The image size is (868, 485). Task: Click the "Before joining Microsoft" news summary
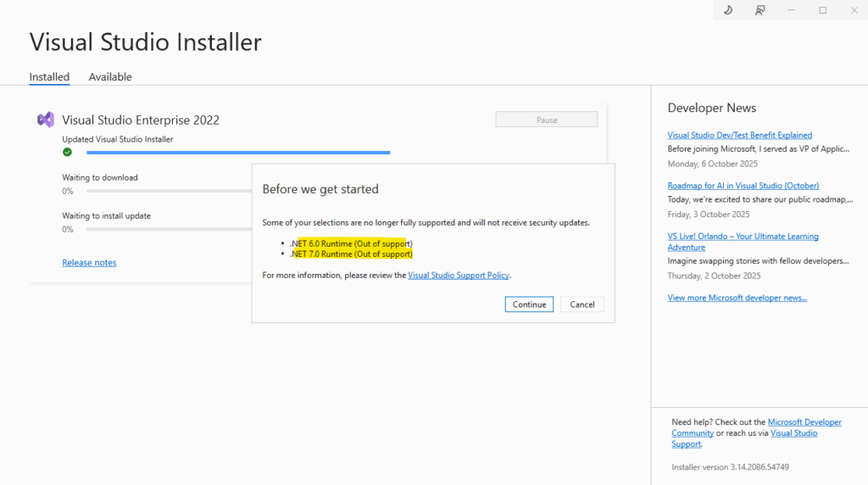coord(759,149)
